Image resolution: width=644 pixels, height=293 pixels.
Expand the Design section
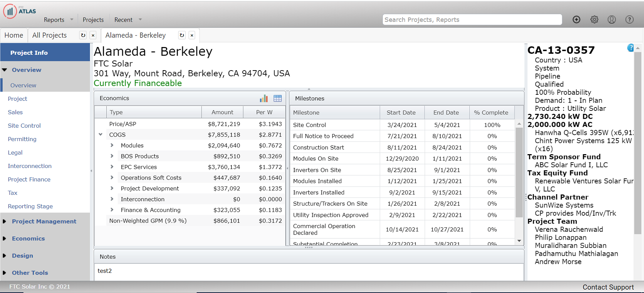(x=4, y=256)
